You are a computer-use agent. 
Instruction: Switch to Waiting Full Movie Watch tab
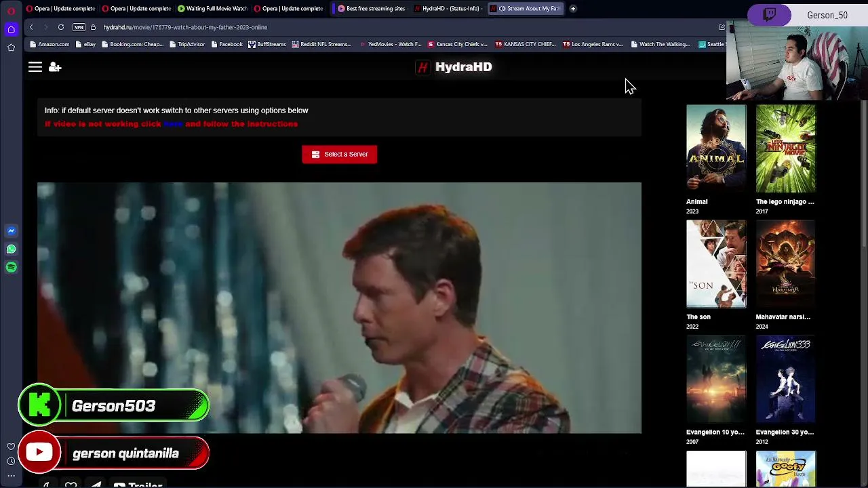pos(212,9)
